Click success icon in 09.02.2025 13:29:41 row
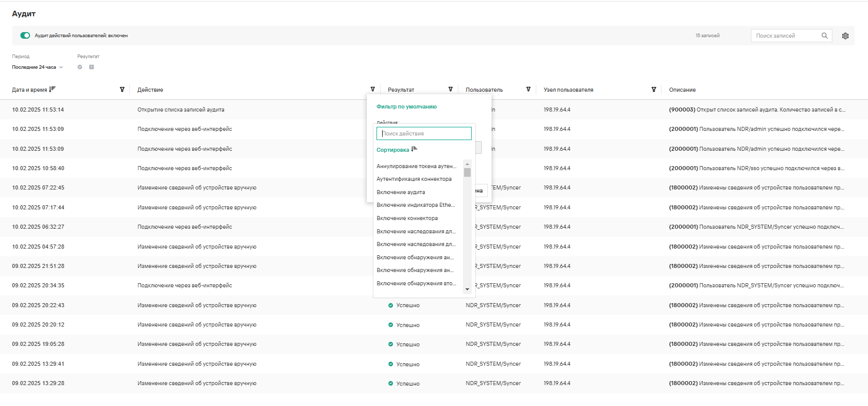 click(x=391, y=364)
